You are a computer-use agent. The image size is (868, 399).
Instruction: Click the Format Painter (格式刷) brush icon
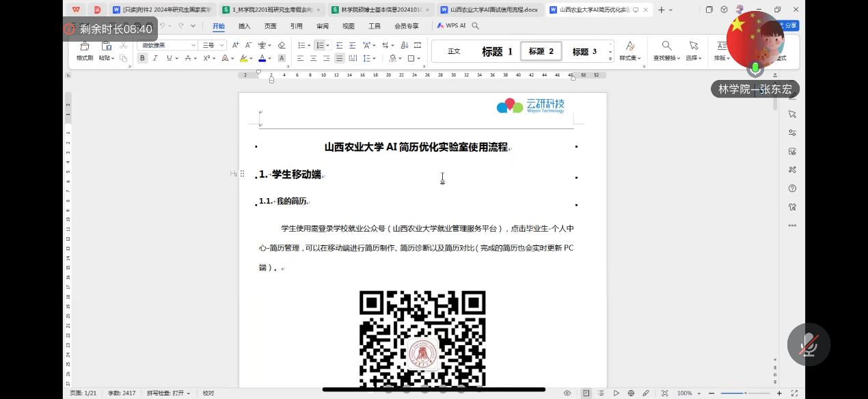click(x=85, y=46)
